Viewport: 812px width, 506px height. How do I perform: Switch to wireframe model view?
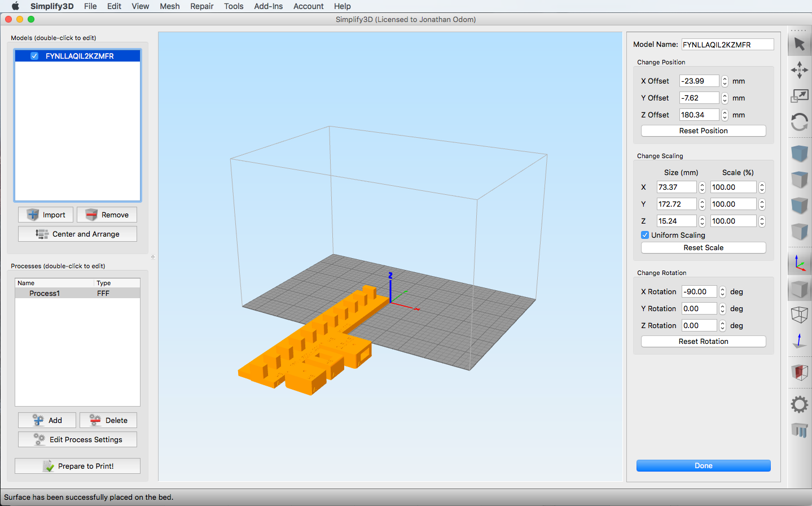click(799, 315)
